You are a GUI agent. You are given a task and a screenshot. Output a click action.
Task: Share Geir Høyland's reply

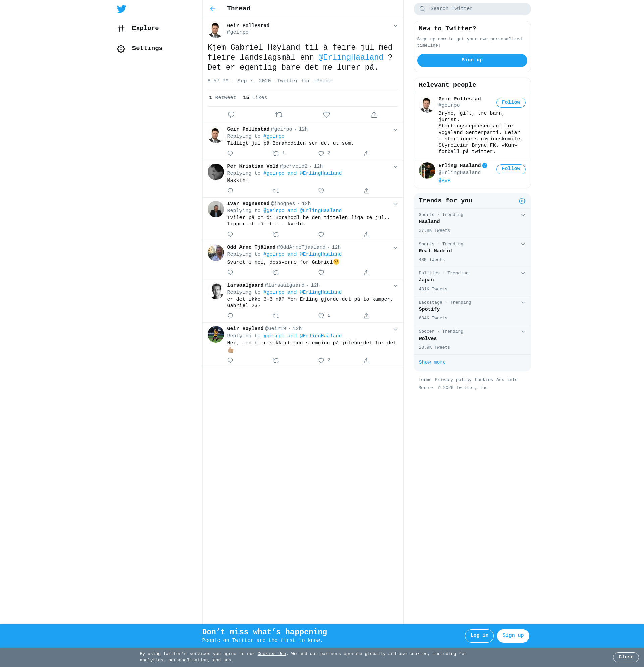pos(366,361)
